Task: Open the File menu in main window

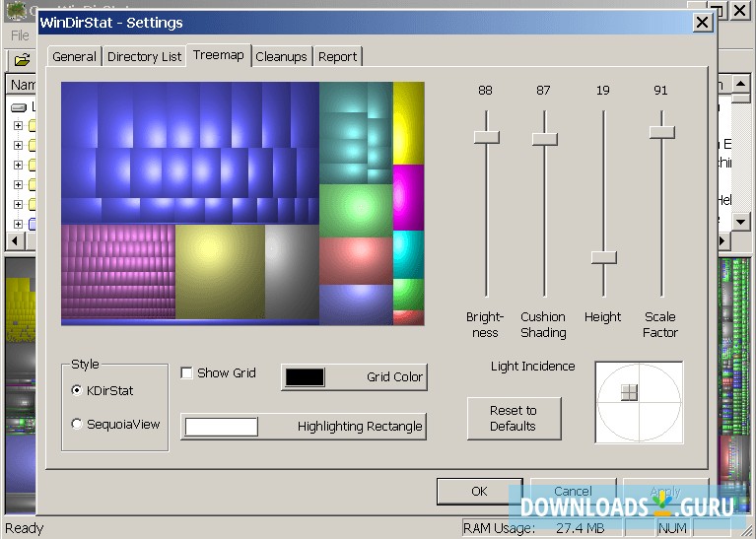Action: pos(21,35)
